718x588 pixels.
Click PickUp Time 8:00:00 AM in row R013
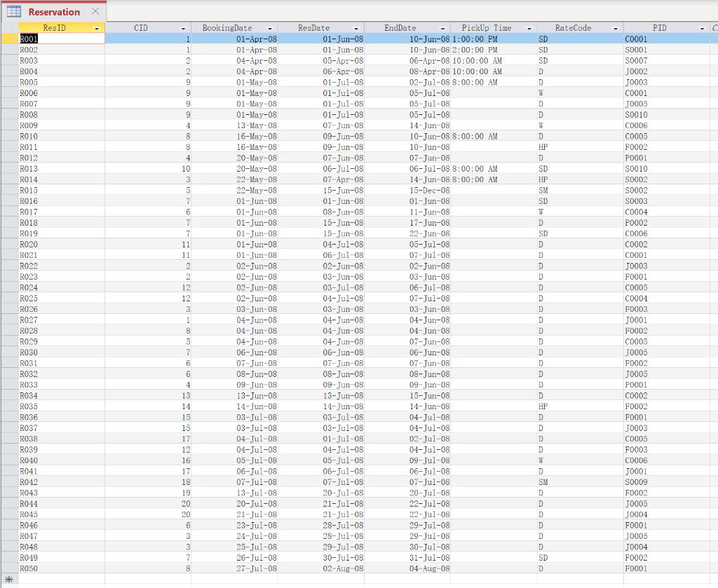(x=494, y=169)
